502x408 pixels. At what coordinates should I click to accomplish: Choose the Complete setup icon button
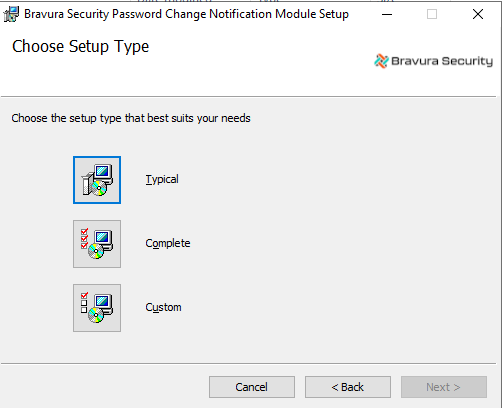(x=97, y=244)
